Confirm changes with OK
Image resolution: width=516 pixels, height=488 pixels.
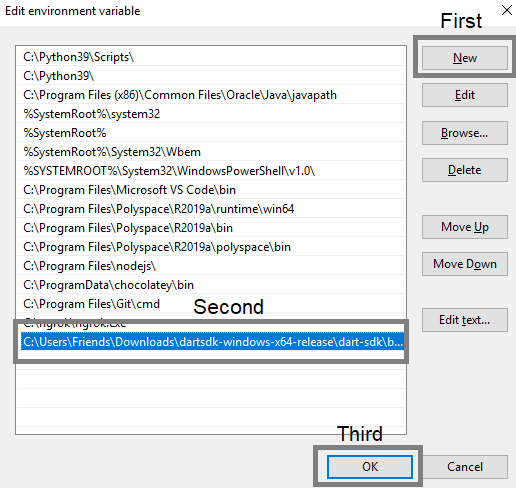click(x=370, y=467)
